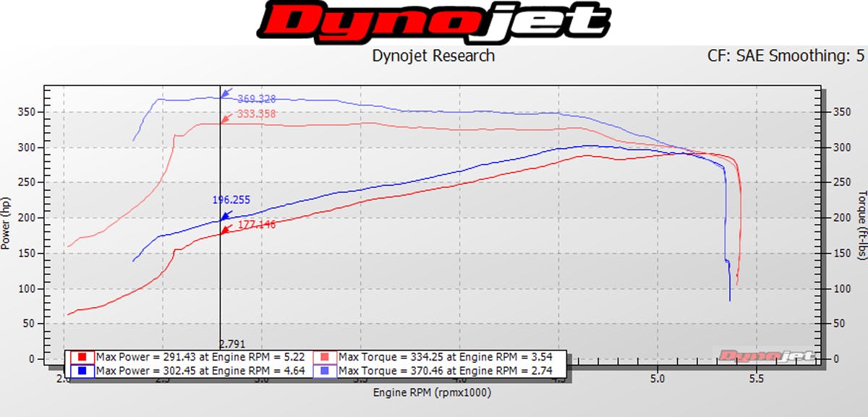
Task: Click the CF: SAE Smoothing: 5 text
Action: tap(786, 56)
